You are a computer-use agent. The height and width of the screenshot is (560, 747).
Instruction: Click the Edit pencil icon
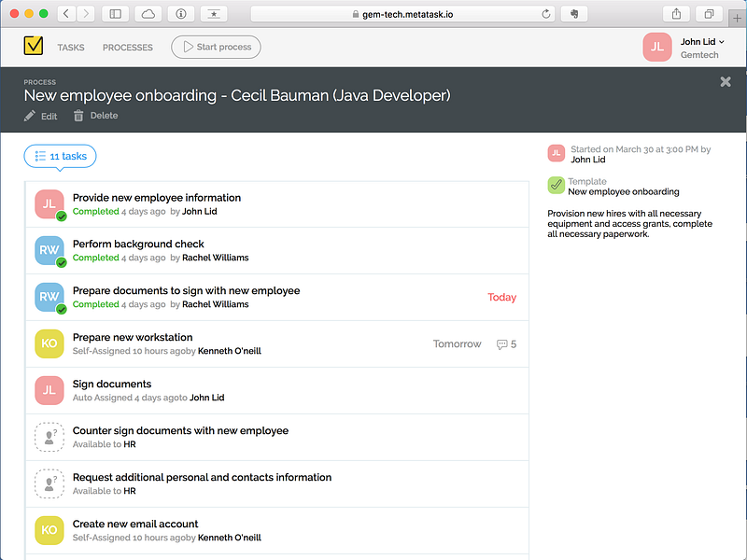30,116
